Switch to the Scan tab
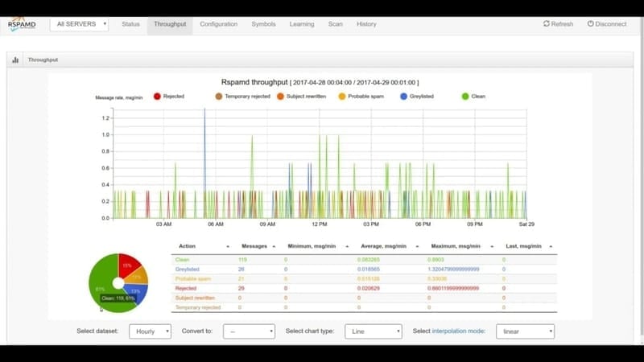 335,24
